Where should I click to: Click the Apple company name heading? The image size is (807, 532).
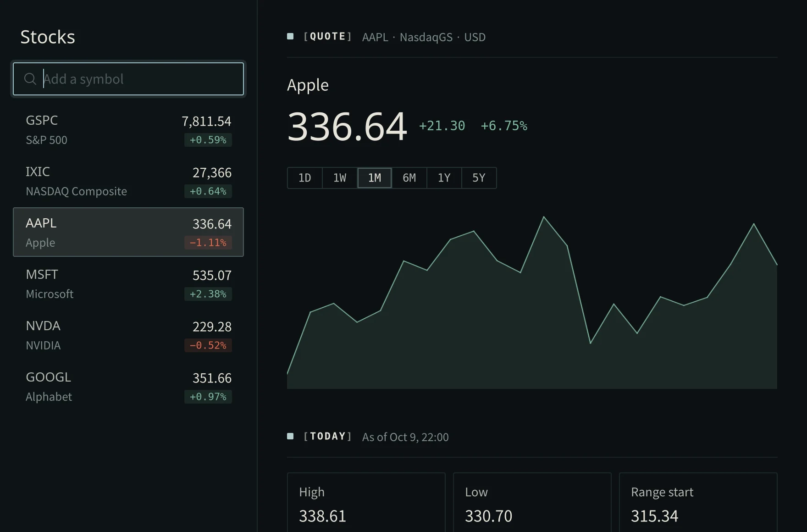pos(308,85)
